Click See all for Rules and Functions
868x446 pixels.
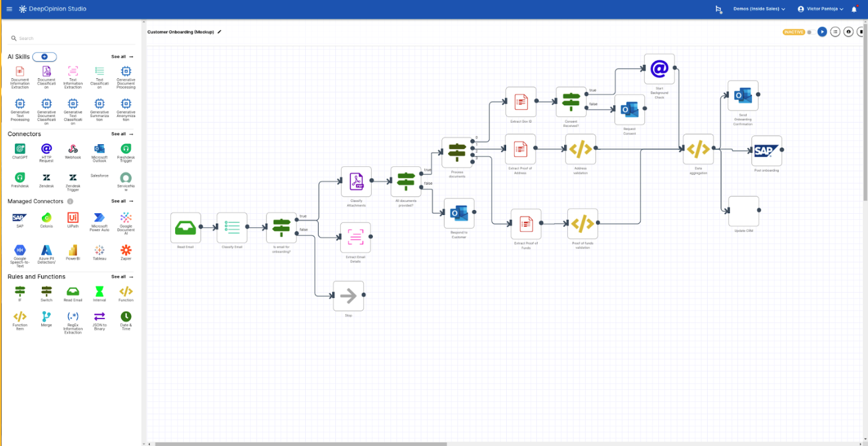click(122, 277)
